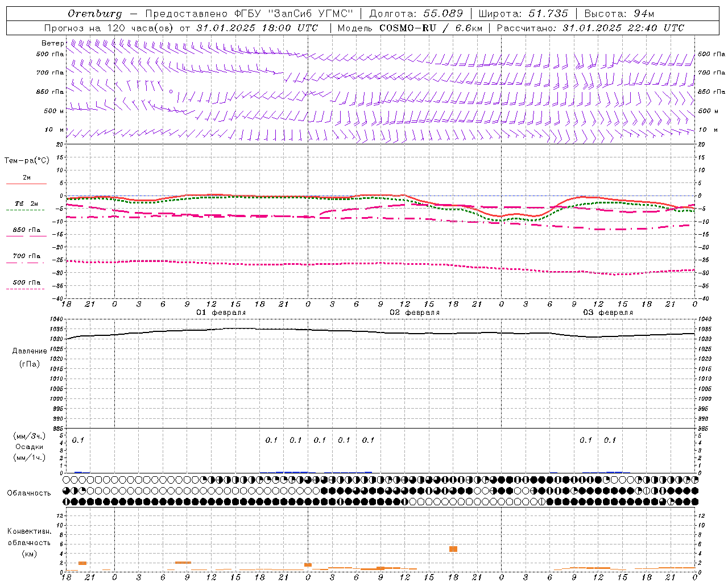Screen dimensions: 728x582
Task: Select the 'Облачность' cloudiness row label
Action: click(29, 493)
